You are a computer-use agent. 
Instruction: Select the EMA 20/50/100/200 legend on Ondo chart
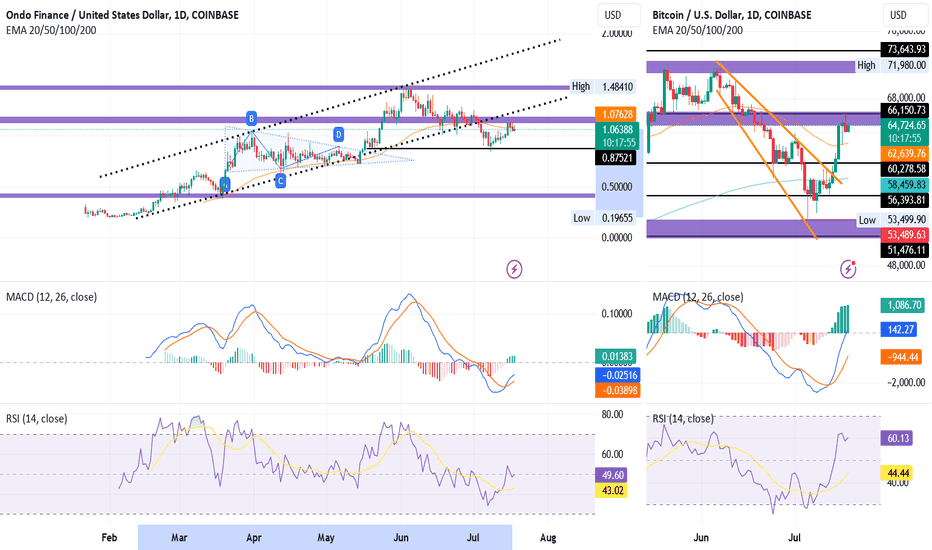pyautogui.click(x=51, y=30)
